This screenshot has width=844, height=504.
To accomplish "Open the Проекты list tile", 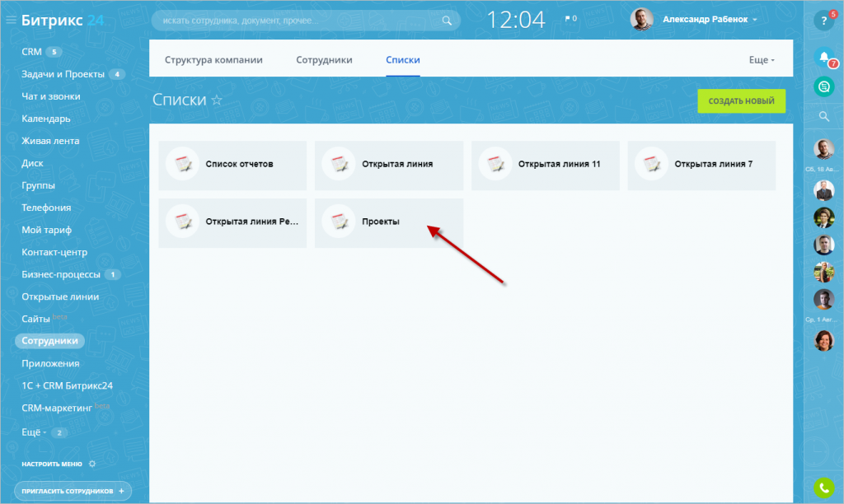I will click(388, 222).
